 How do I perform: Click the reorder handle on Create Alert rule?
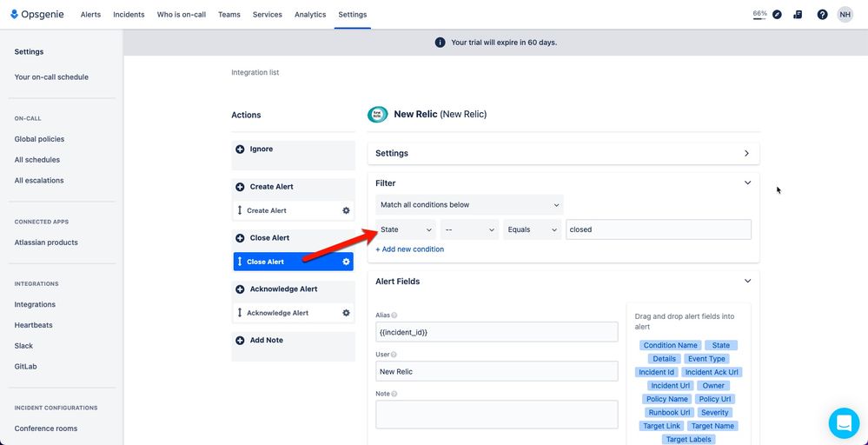240,210
